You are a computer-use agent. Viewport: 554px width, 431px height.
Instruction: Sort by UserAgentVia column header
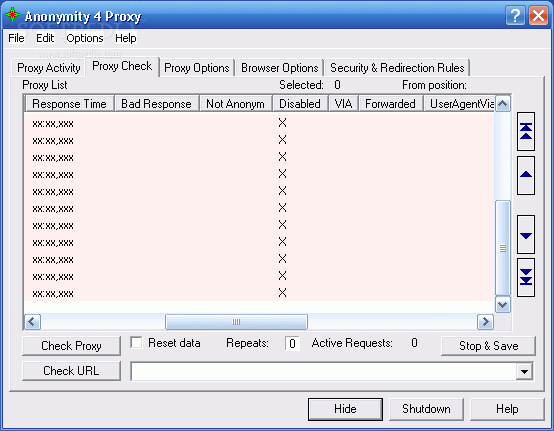pos(459,104)
